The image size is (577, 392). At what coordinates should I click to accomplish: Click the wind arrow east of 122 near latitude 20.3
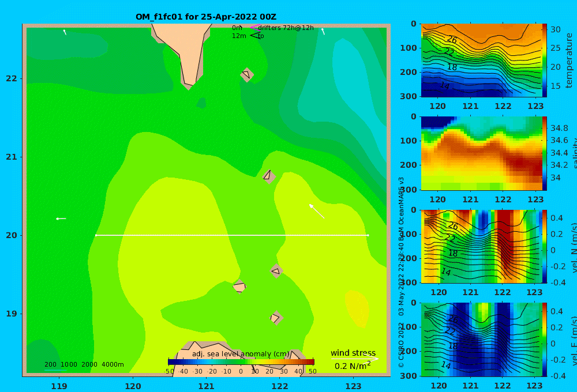pos(316,211)
